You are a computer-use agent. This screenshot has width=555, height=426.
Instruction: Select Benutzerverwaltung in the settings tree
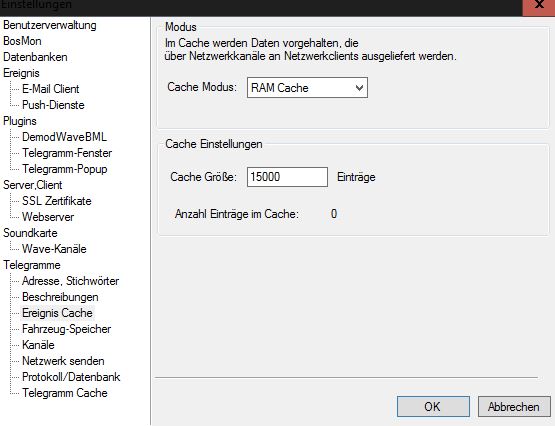click(x=50, y=25)
